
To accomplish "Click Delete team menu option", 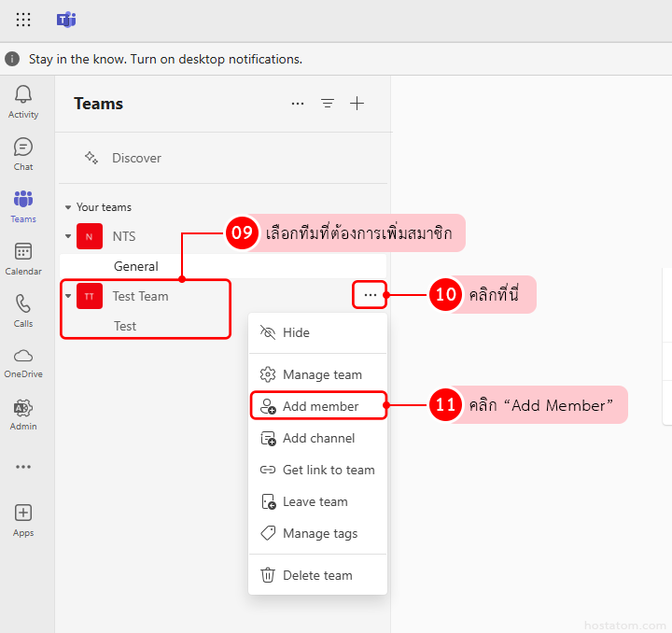I will click(316, 575).
